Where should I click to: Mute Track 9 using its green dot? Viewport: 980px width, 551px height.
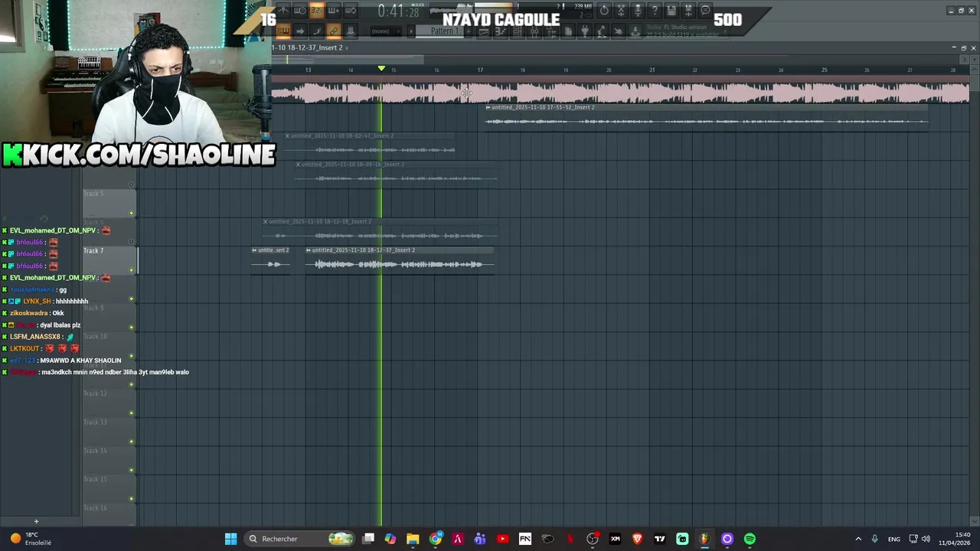point(132,328)
